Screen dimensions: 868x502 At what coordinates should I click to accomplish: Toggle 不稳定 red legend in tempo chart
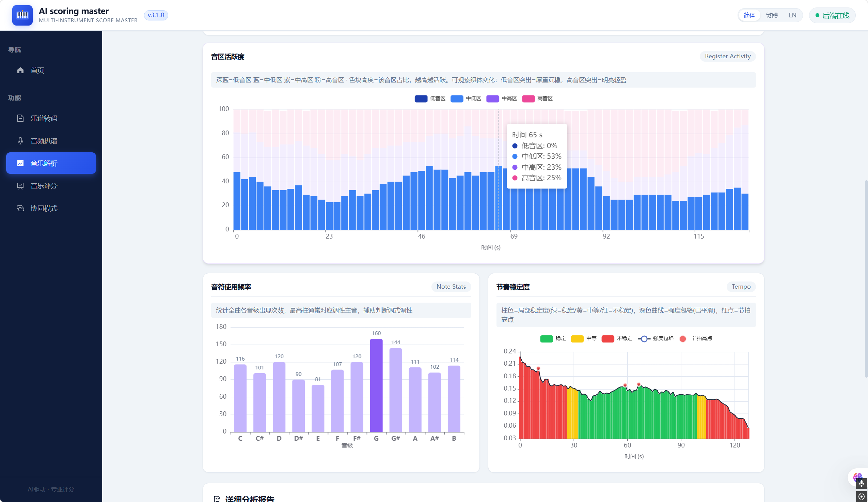617,338
